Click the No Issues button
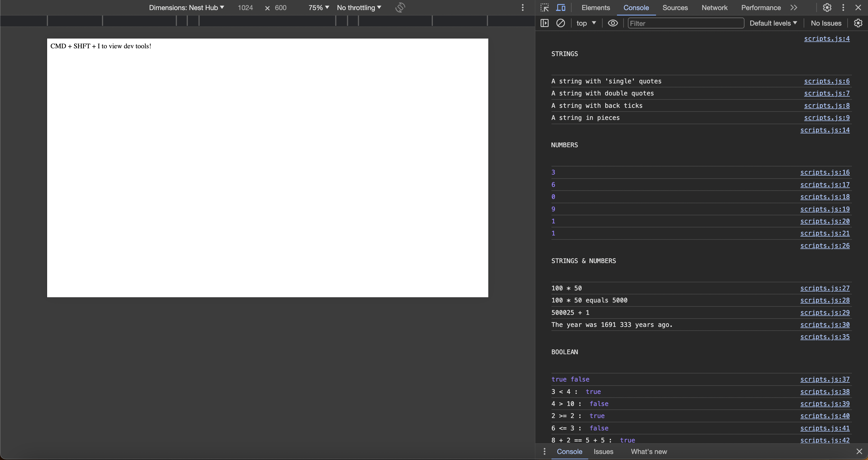 [x=826, y=23]
